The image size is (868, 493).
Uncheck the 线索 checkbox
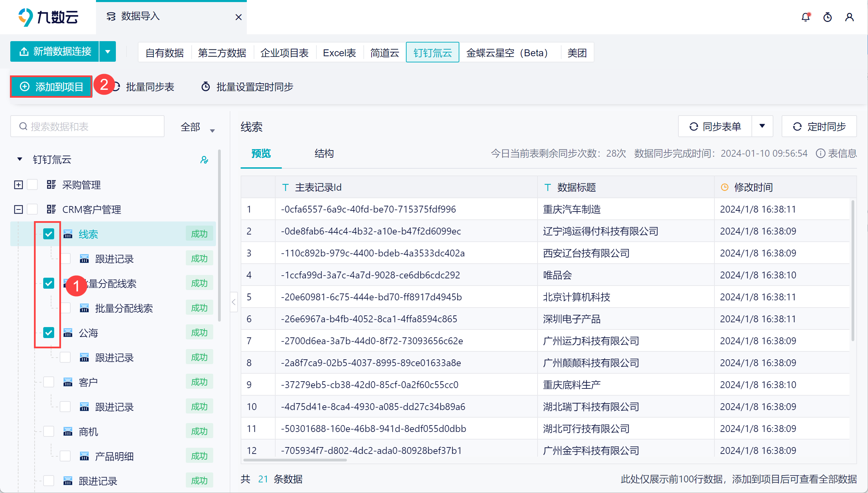tap(49, 234)
